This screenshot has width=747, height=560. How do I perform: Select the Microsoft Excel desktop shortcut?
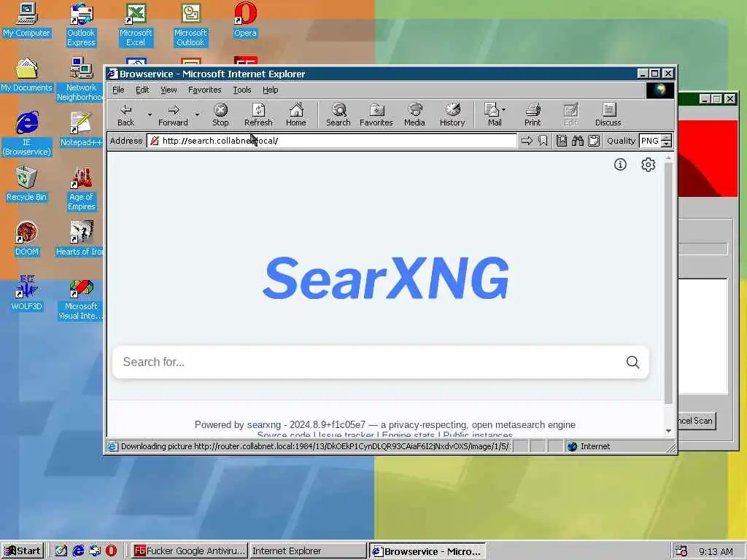click(x=136, y=25)
